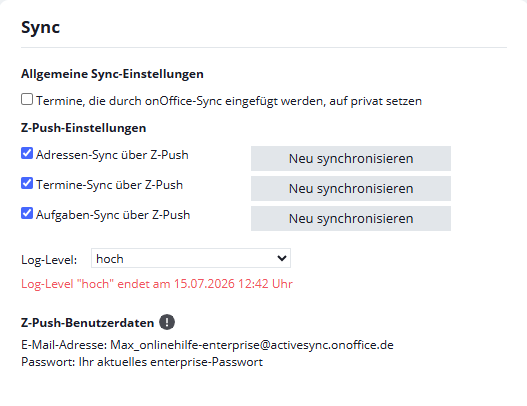Click the Z-Push-Benutzerdaten heading
527x406 pixels.
(87, 323)
